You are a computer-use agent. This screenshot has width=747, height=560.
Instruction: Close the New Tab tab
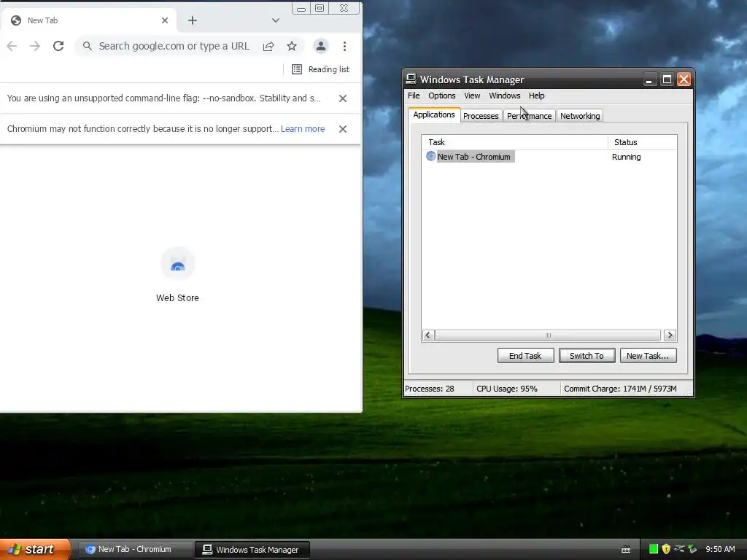coord(165,20)
